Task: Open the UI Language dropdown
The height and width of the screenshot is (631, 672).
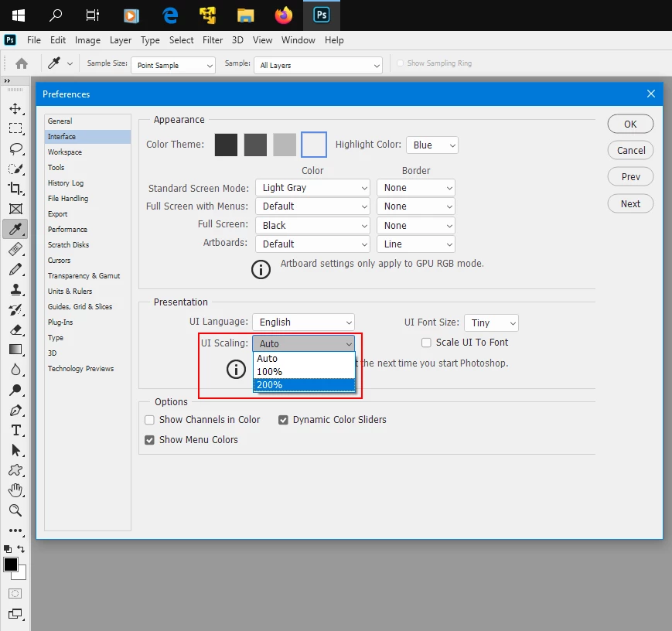Action: [303, 322]
